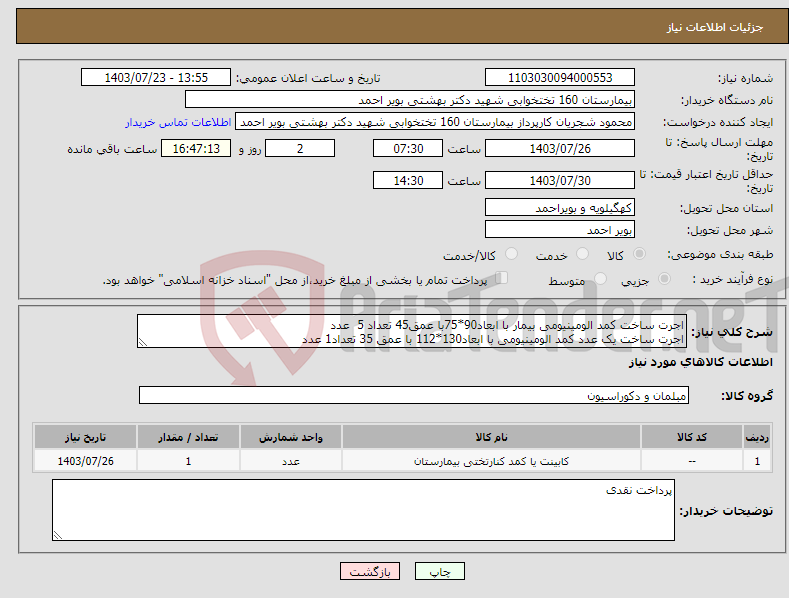The height and width of the screenshot is (598, 789).
Task: Click the response deadline date 1403/07/26 field
Action: [x=560, y=148]
